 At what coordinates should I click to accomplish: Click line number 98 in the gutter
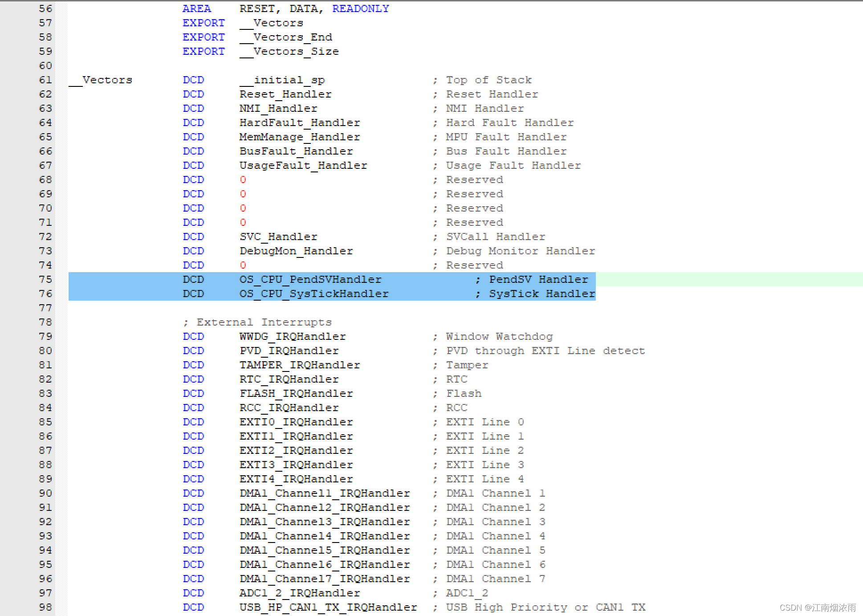tap(45, 607)
